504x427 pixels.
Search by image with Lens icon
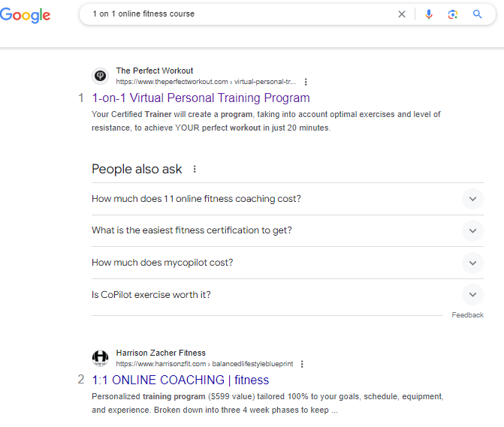[453, 14]
